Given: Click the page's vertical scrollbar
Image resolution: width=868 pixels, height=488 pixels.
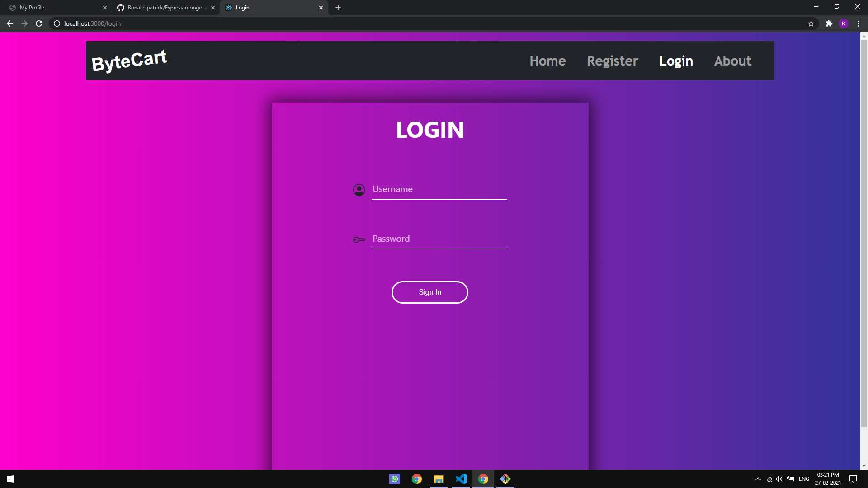Looking at the screenshot, I should [864, 226].
